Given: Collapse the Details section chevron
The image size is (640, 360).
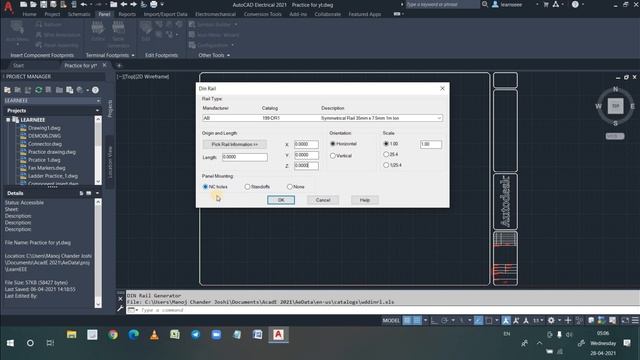Looking at the screenshot, I should point(97,193).
